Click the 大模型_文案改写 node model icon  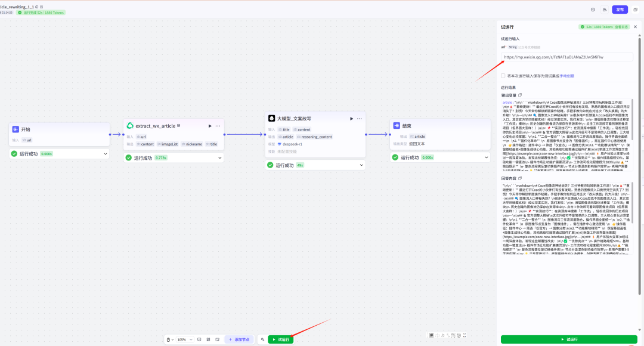271,118
